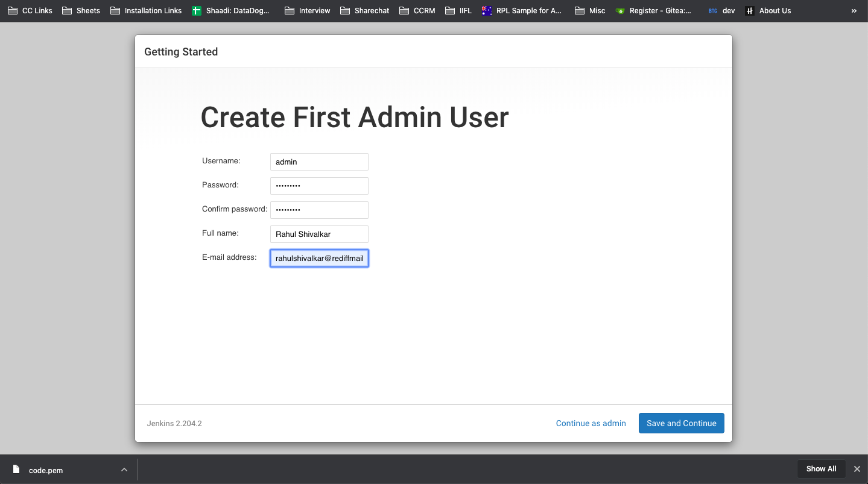
Task: Open the Sharechat bookmarks folder
Action: pos(364,10)
